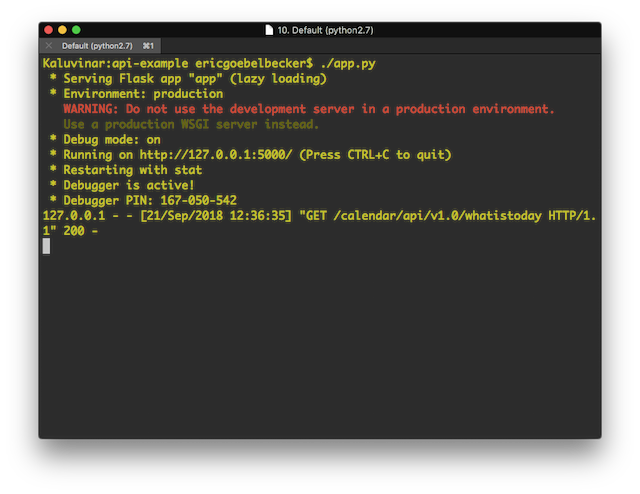Click the Kaluvinar:api-example prompt text
The image size is (640, 494).
tap(116, 64)
